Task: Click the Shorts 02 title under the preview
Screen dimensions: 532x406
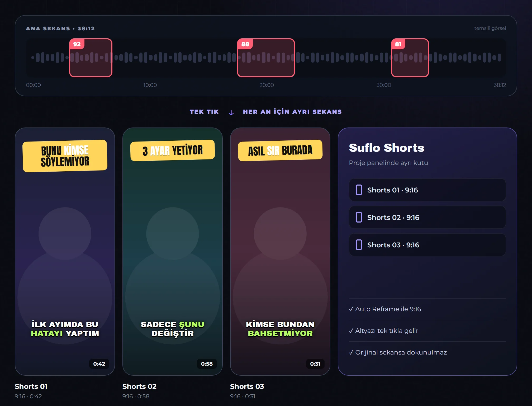Action: (x=139, y=386)
